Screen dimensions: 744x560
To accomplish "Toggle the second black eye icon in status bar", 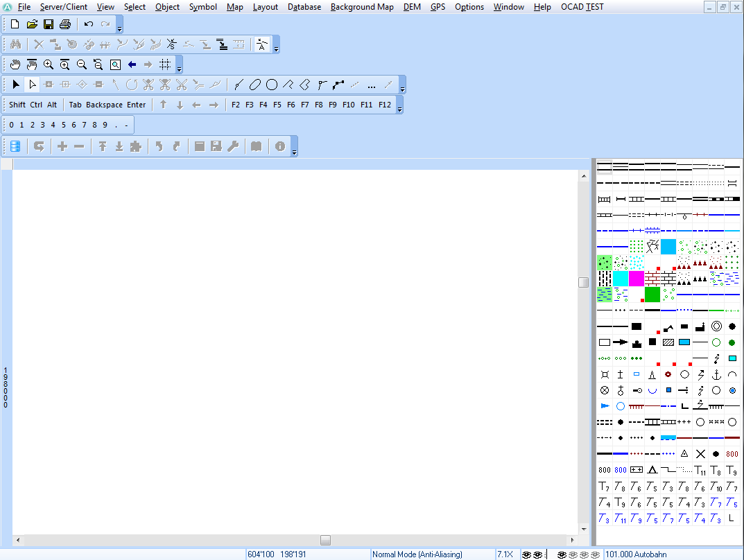I will (537, 554).
